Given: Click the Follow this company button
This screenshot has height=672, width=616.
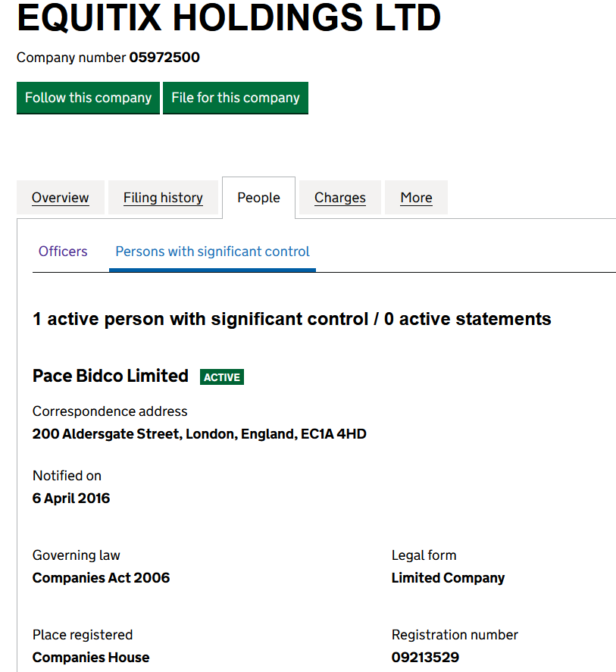Looking at the screenshot, I should click(x=88, y=98).
